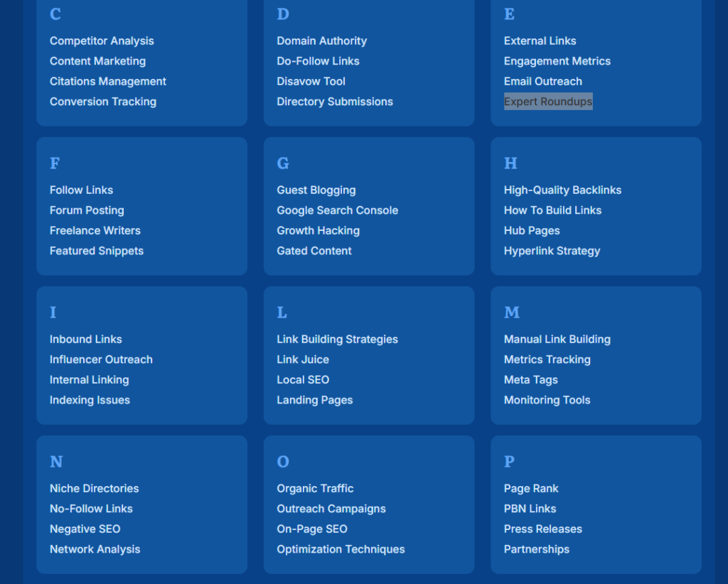
Task: Click Featured Snippets
Action: tap(96, 251)
